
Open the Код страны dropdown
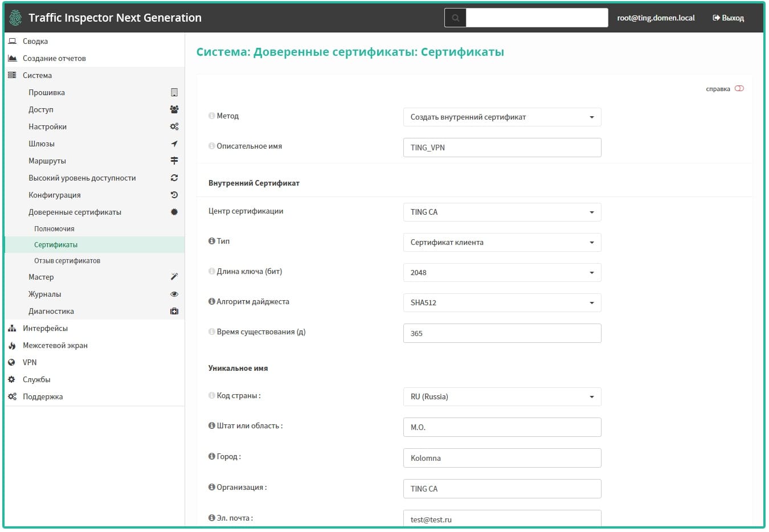coord(502,396)
